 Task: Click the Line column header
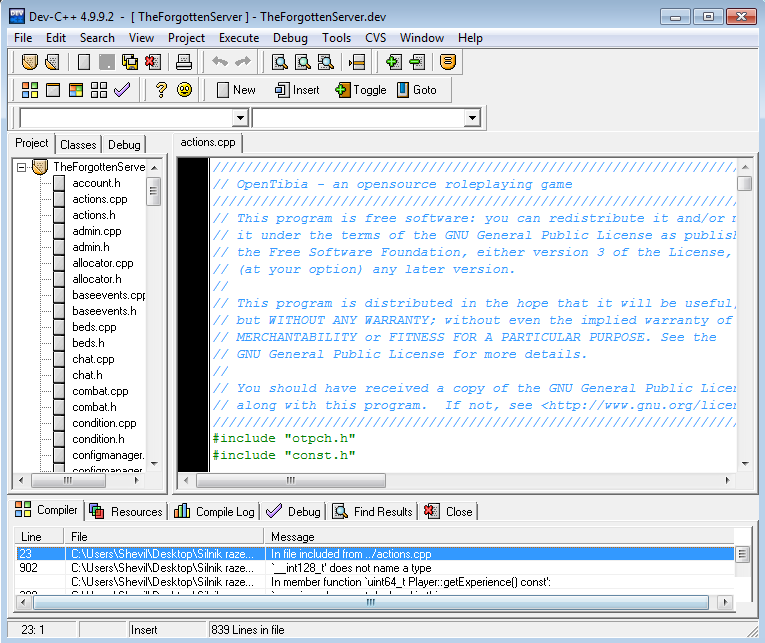click(x=40, y=537)
